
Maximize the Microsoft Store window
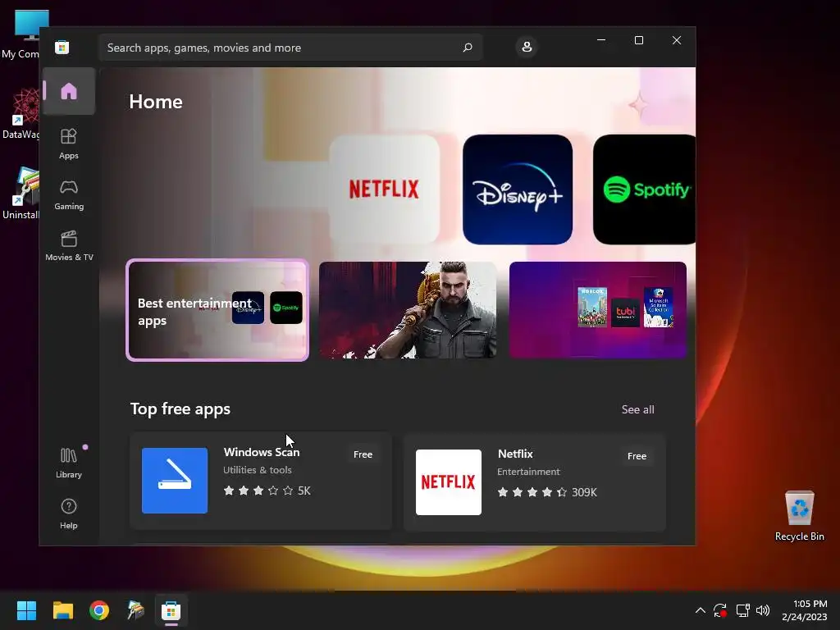[638, 40]
